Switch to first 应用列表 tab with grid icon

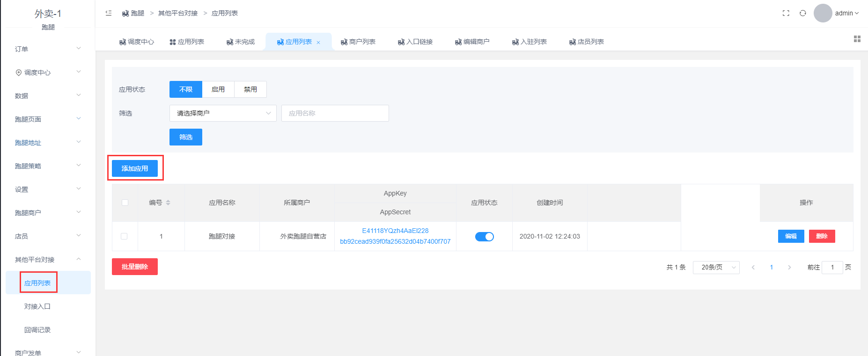[x=187, y=42]
